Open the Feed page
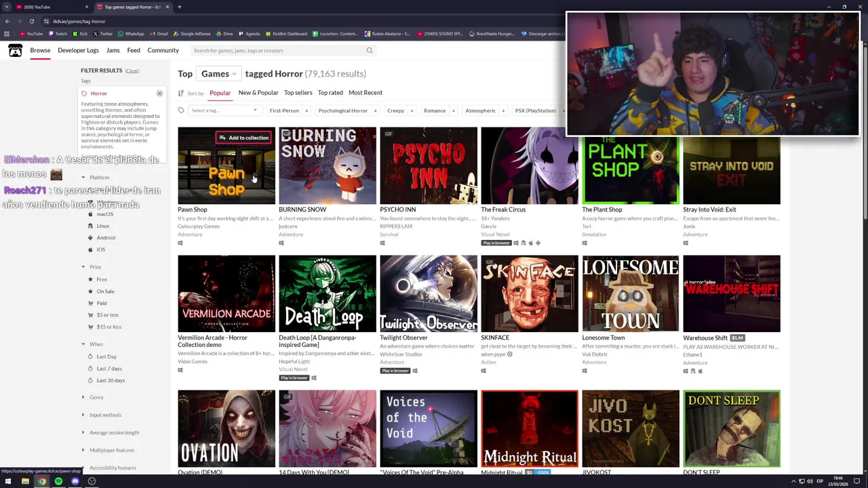This screenshot has width=868, height=488. pyautogui.click(x=134, y=50)
